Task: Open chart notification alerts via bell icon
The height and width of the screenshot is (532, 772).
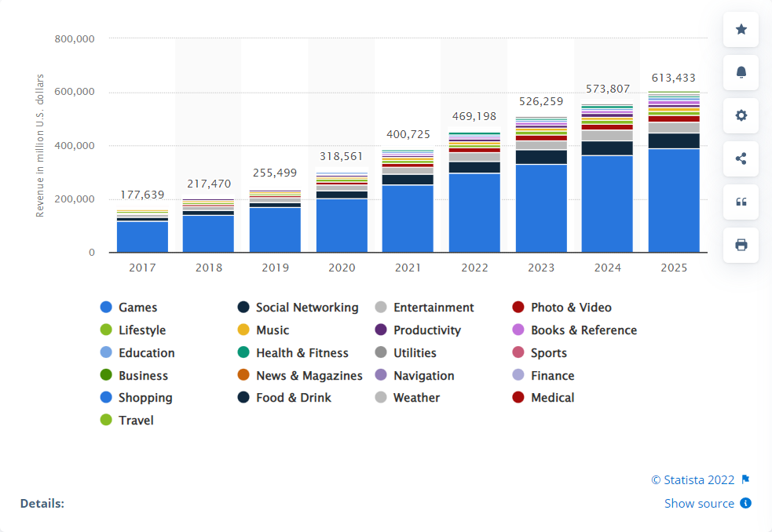Action: tap(741, 72)
